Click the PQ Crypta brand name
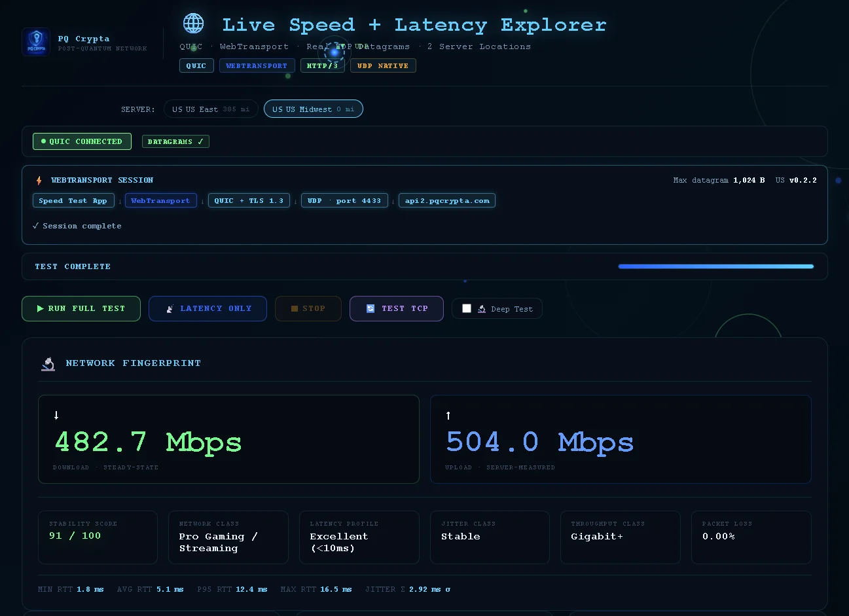The width and height of the screenshot is (849, 616). tap(84, 39)
